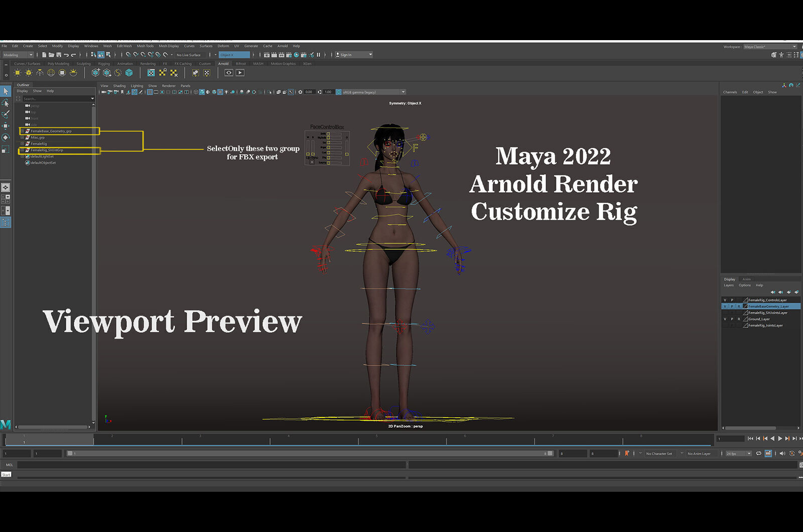Click Outliner layout shortcut icon
803x532 pixels.
6,222
